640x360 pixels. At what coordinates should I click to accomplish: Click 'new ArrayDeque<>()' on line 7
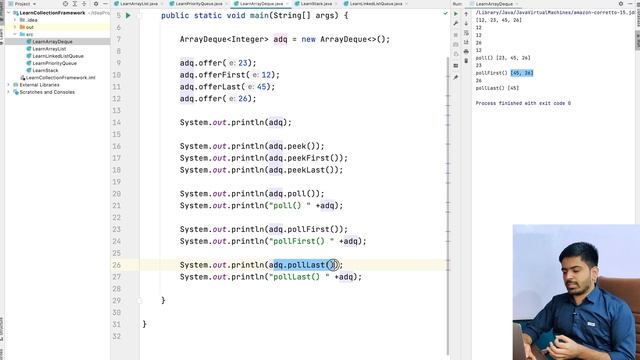pyautogui.click(x=343, y=40)
